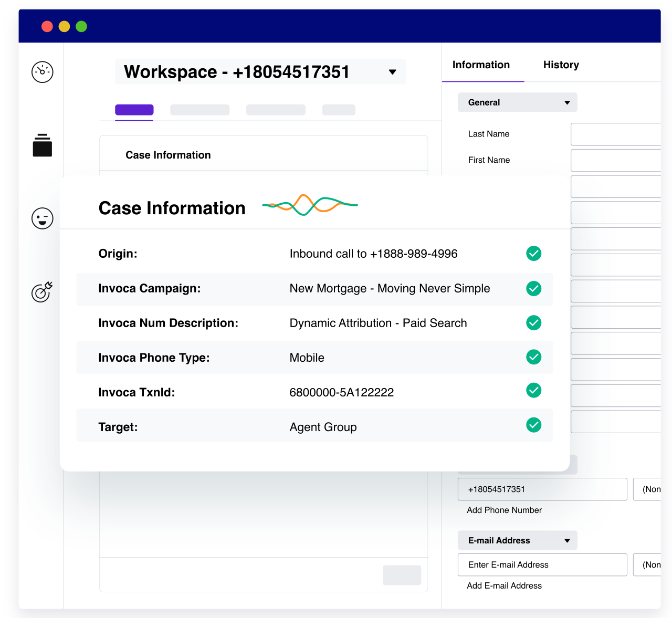Click the green checkmark for Invoca TxnId
This screenshot has height=618, width=672.
[x=534, y=390]
